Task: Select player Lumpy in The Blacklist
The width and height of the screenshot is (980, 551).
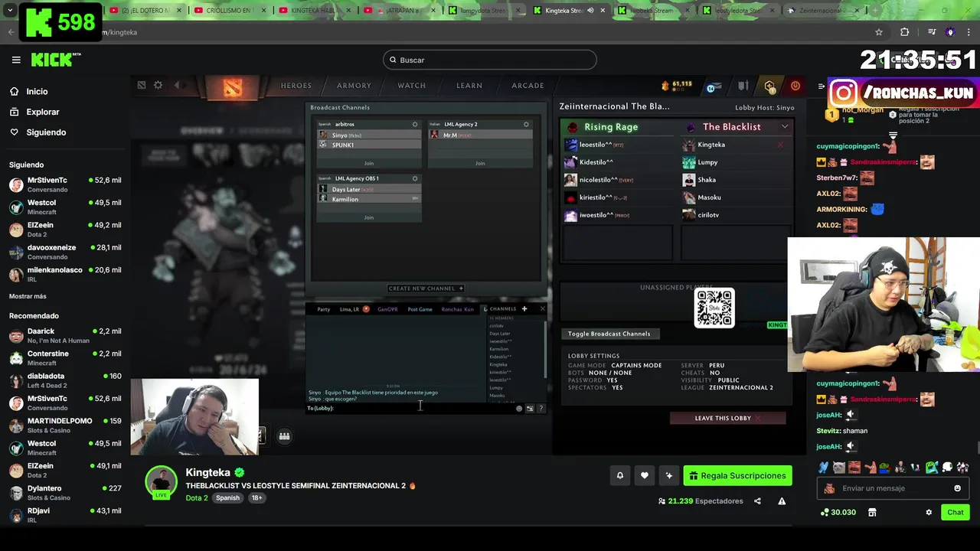Action: pyautogui.click(x=735, y=162)
